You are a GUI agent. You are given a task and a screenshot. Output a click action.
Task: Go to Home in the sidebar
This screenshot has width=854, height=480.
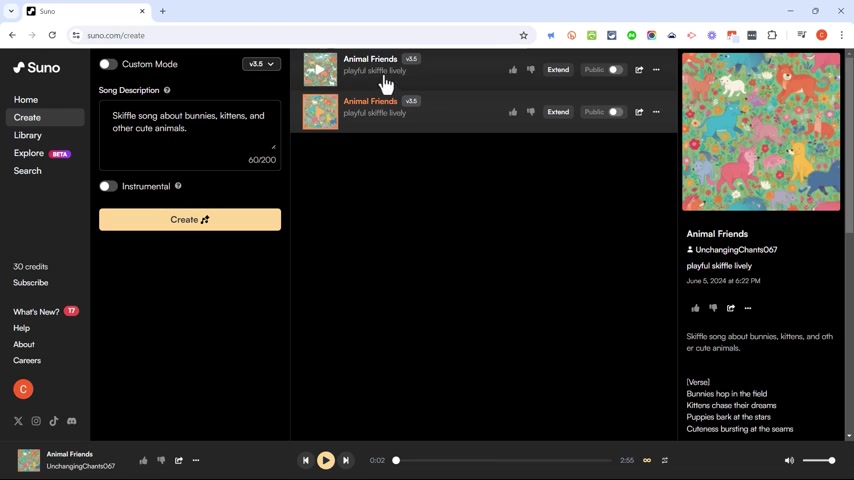point(26,100)
